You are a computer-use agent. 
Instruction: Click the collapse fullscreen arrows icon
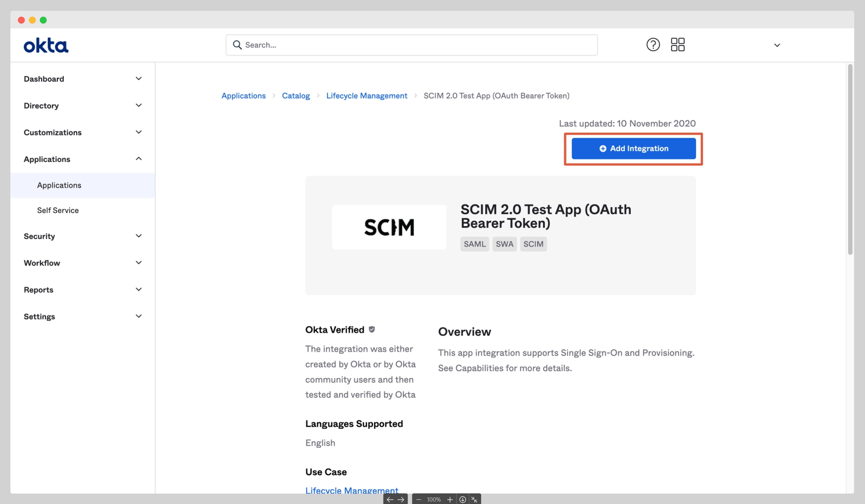pyautogui.click(x=474, y=499)
